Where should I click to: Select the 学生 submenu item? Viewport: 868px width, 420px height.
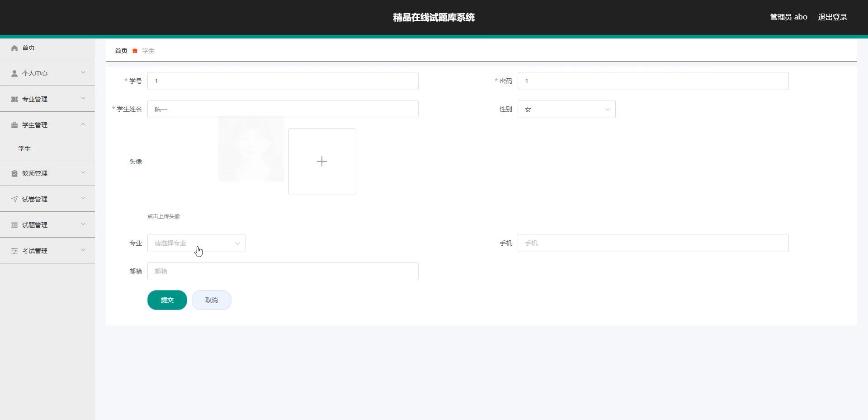[24, 148]
